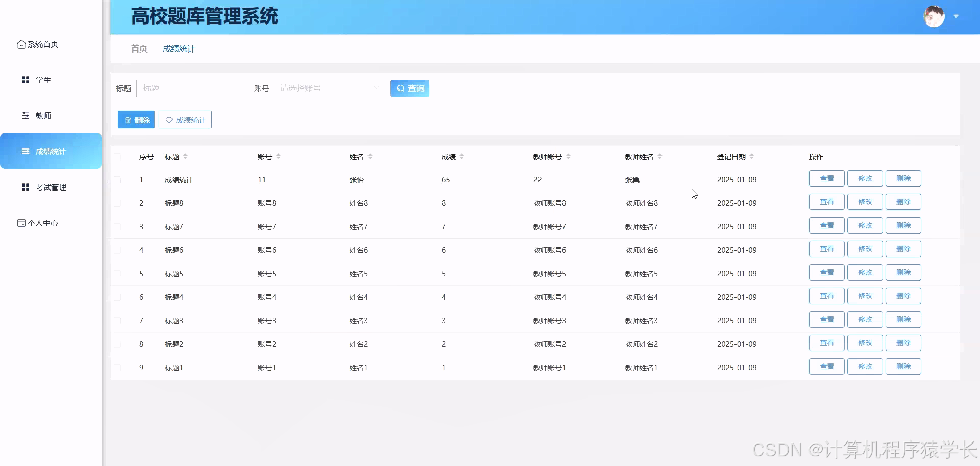
Task: Sort the table by 成绩 column arrows
Action: 462,157
